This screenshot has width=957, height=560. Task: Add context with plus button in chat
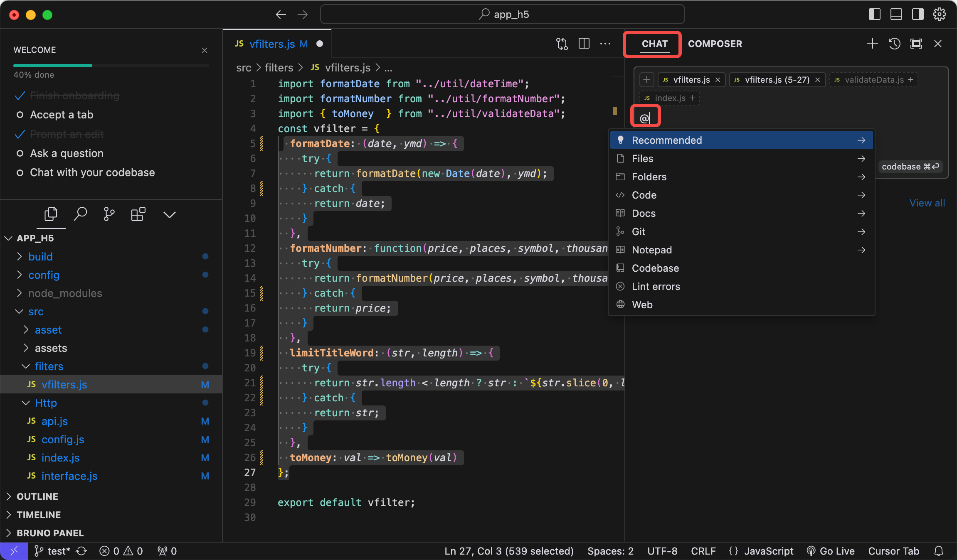tap(646, 79)
